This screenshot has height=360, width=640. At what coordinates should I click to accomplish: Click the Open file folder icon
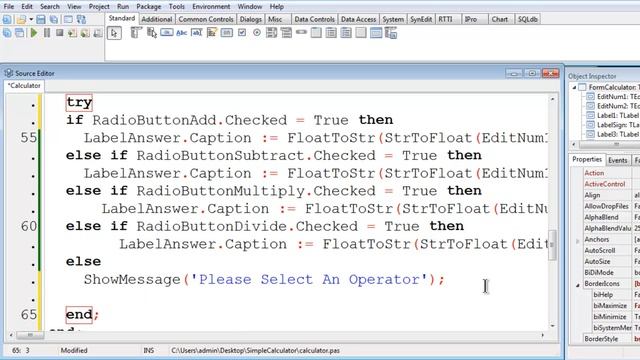coord(20,19)
